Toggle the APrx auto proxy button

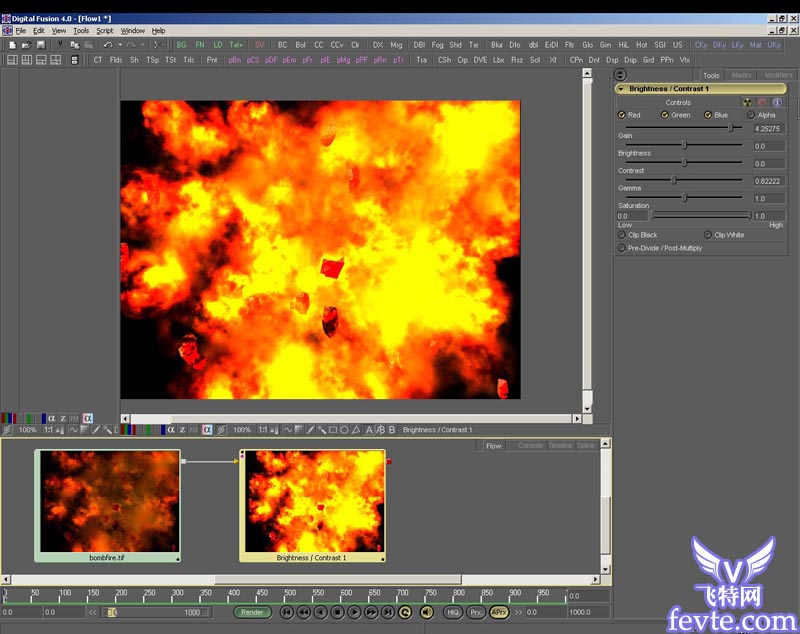499,612
